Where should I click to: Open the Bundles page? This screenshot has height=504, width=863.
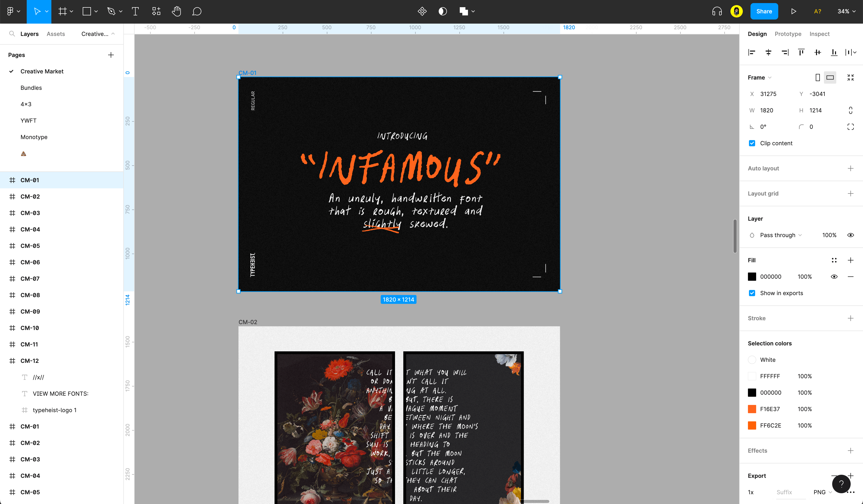click(x=31, y=88)
